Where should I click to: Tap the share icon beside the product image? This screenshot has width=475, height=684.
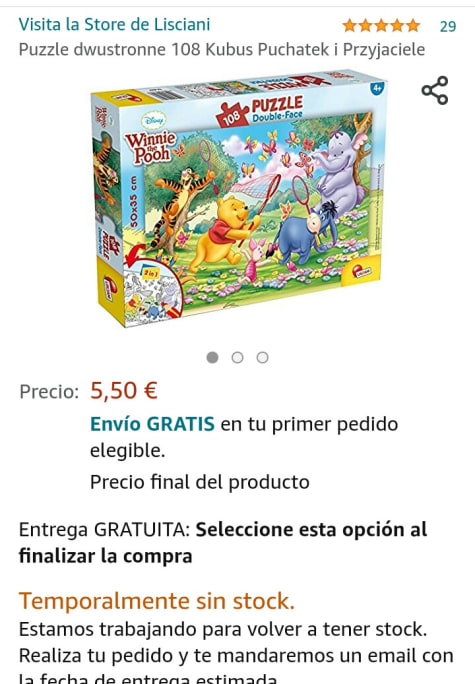[x=435, y=90]
